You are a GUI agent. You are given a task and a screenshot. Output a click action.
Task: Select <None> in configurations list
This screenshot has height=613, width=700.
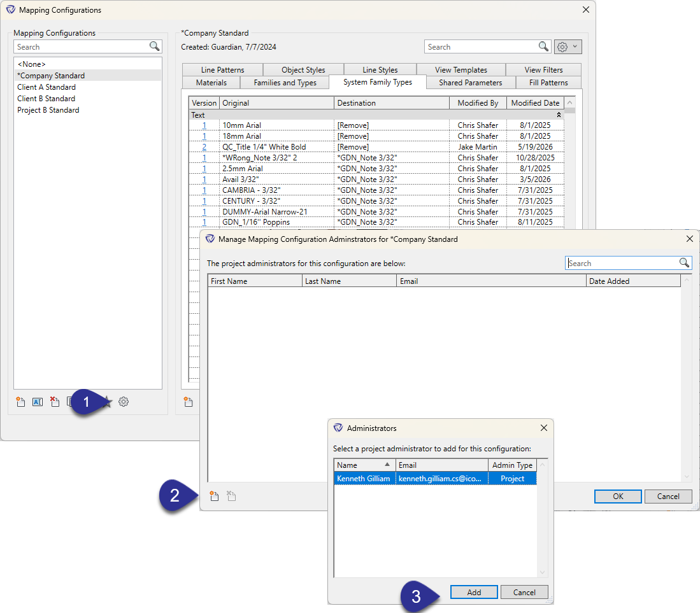[87, 64]
